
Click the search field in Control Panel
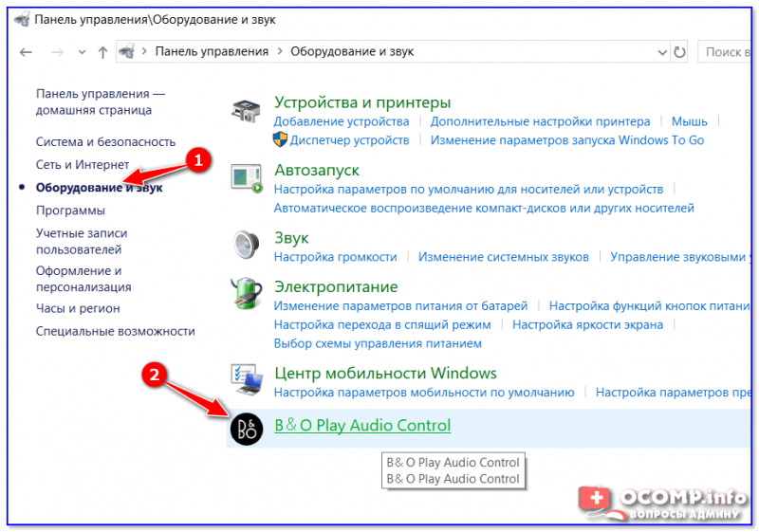point(727,51)
